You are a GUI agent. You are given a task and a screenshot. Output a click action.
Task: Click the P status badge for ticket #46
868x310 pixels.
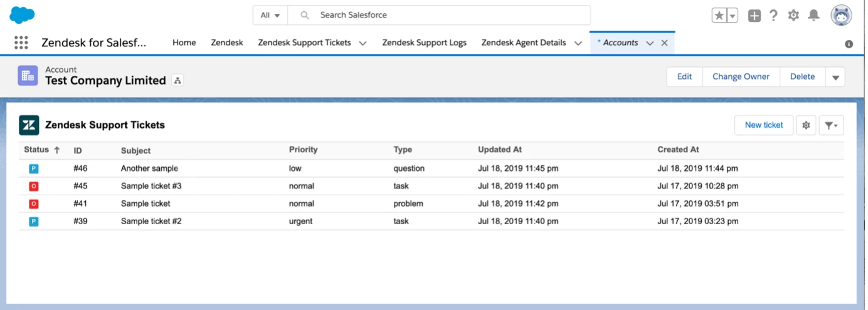pos(33,168)
